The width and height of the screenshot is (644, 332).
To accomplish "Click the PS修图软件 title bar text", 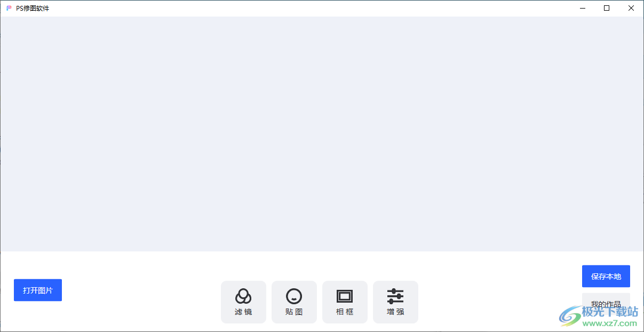I will 33,8.
